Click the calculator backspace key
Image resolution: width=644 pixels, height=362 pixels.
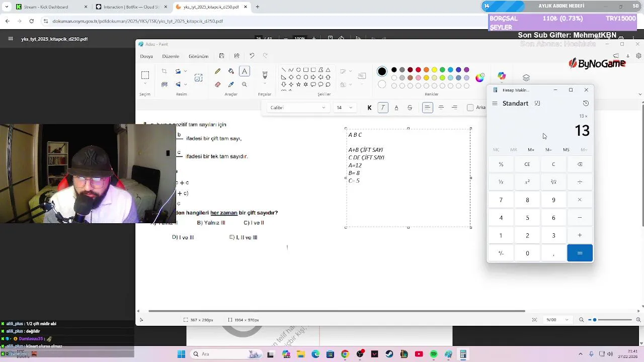click(x=580, y=164)
